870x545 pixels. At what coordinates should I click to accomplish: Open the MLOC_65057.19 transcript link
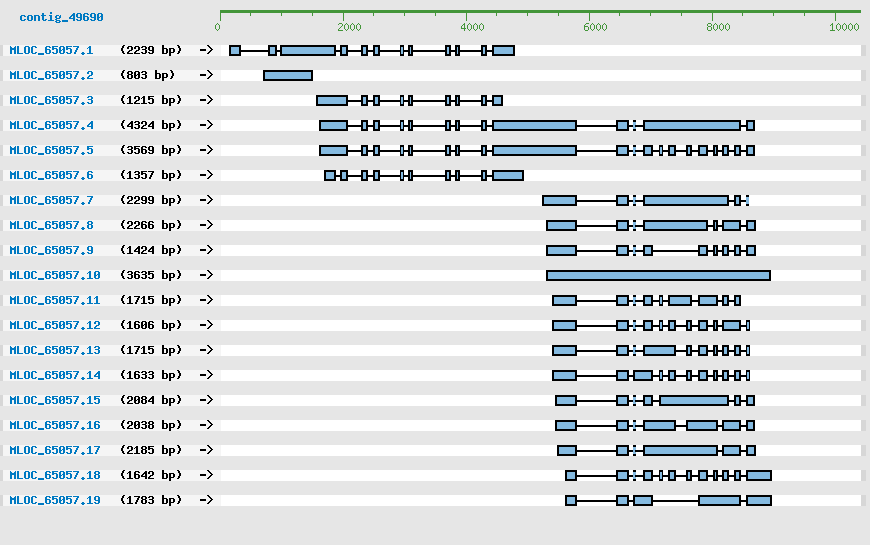(x=55, y=500)
